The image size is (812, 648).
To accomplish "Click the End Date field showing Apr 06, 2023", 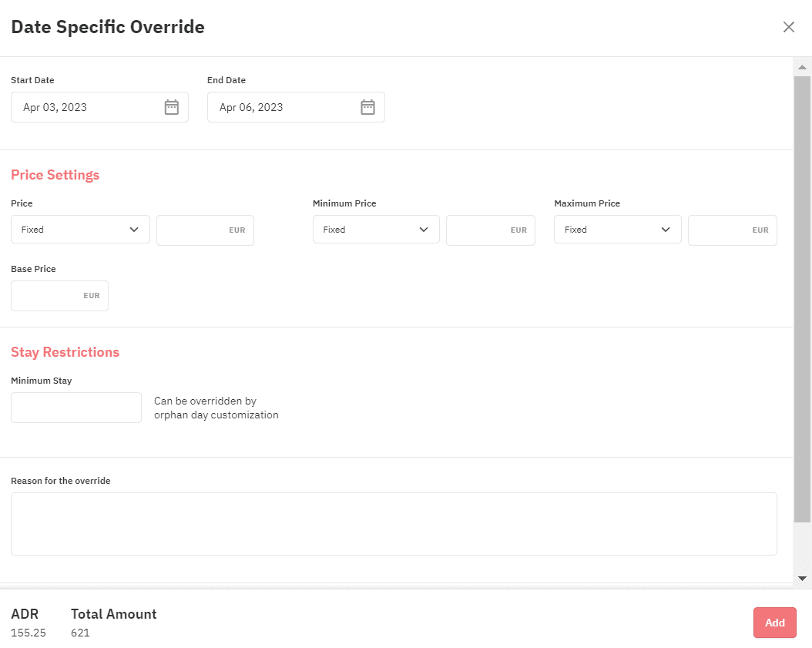I will (296, 107).
